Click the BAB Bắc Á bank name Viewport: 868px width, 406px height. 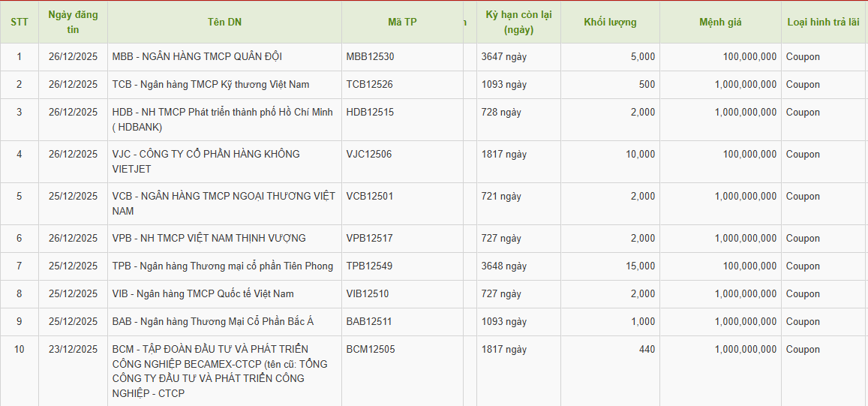[212, 322]
